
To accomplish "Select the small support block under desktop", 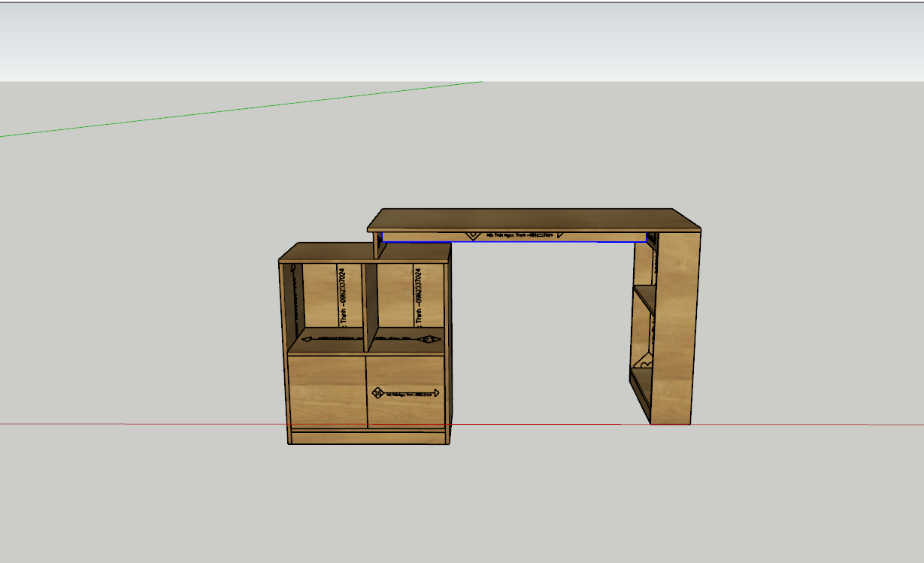I will 376,244.
